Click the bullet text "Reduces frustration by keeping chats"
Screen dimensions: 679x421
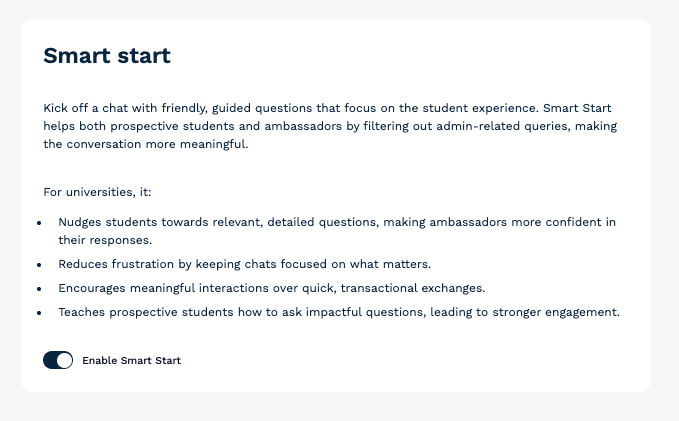245,264
